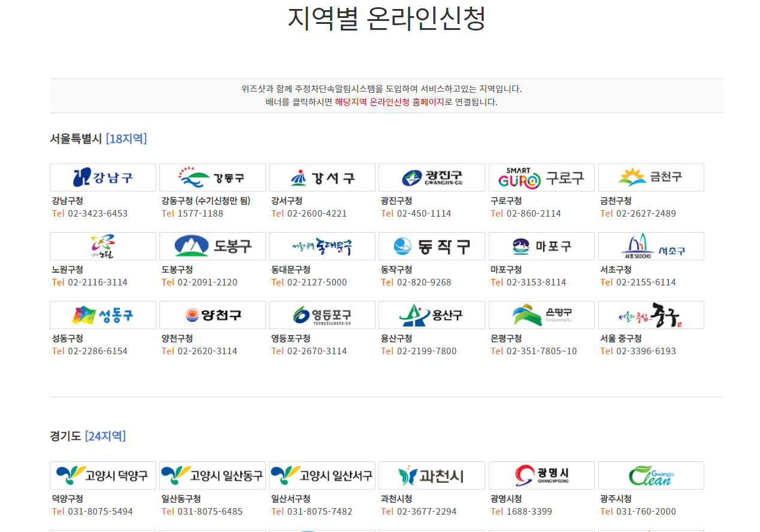Click phone number 02-3396-6193
This screenshot has width=760, height=532.
646,351
